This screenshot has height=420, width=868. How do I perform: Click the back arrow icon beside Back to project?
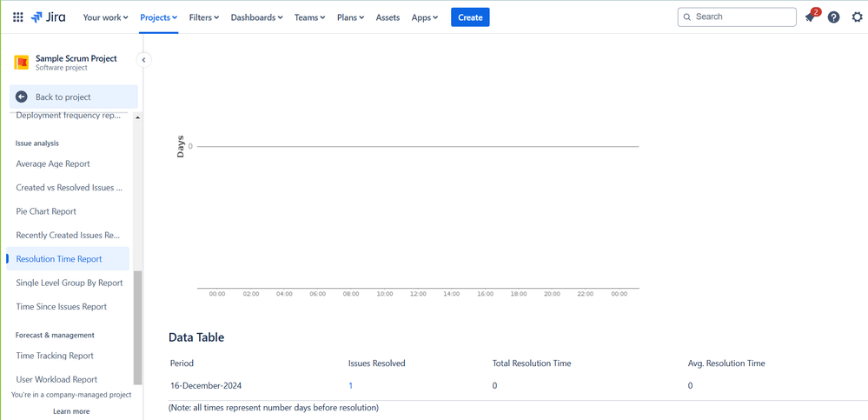click(22, 97)
